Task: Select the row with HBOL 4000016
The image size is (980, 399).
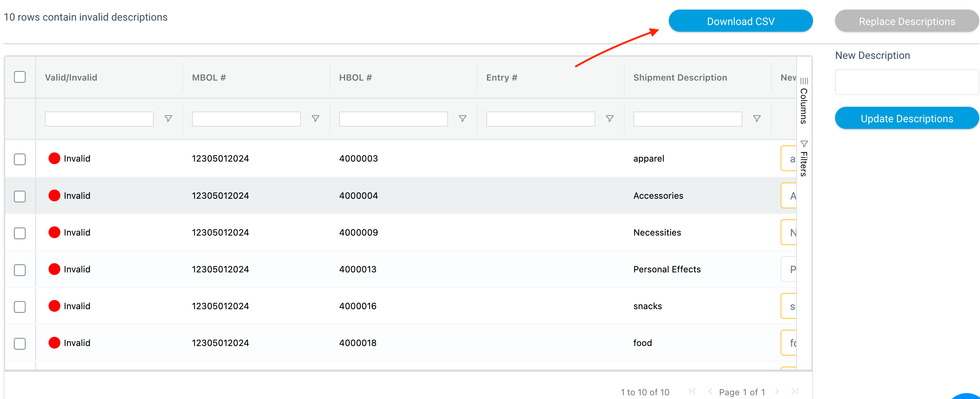Action: tap(20, 307)
